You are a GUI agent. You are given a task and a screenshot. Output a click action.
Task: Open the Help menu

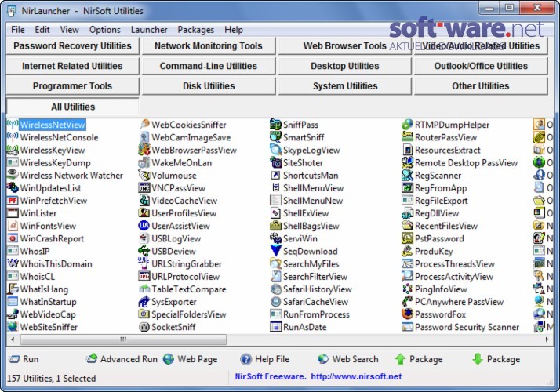(x=234, y=30)
